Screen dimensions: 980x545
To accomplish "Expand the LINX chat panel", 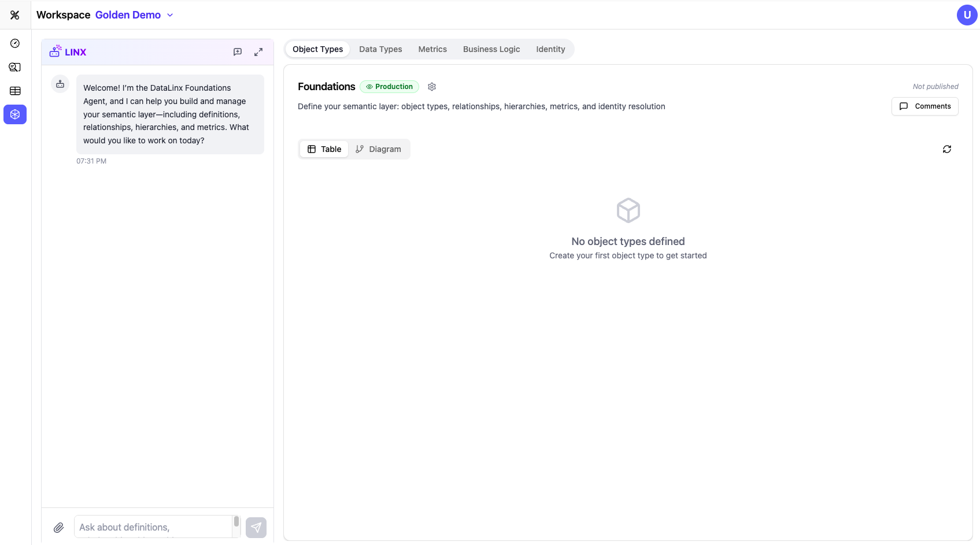I will click(258, 52).
